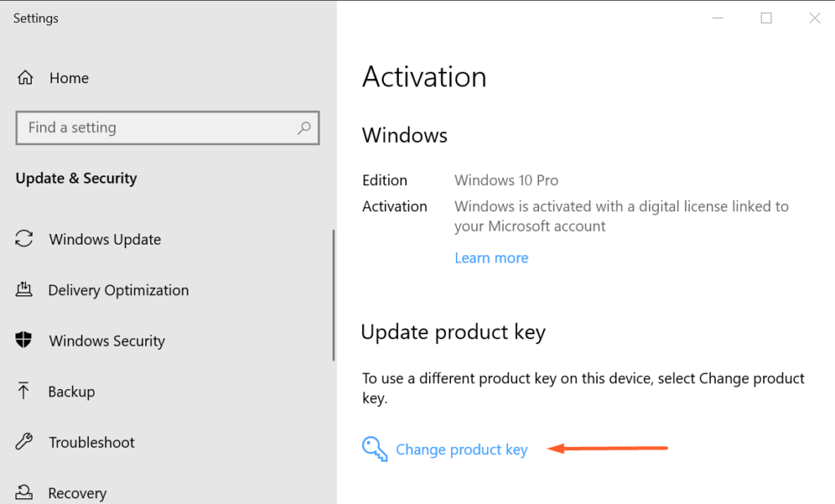The image size is (835, 504).
Task: Select Windows Security in sidebar
Action: (107, 341)
